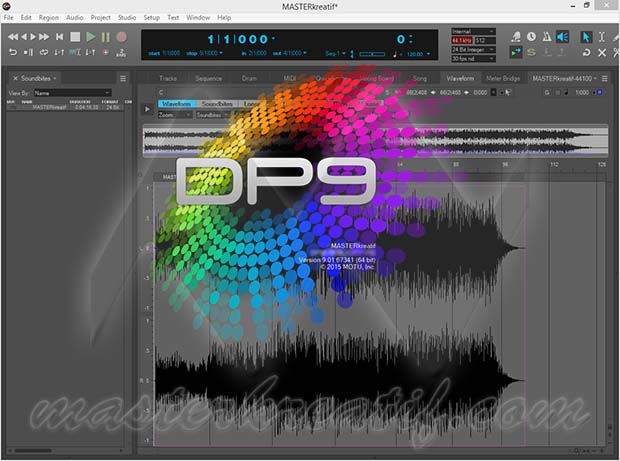Open the Studio menu
Viewport: 620px width, 461px height.
pyautogui.click(x=127, y=18)
